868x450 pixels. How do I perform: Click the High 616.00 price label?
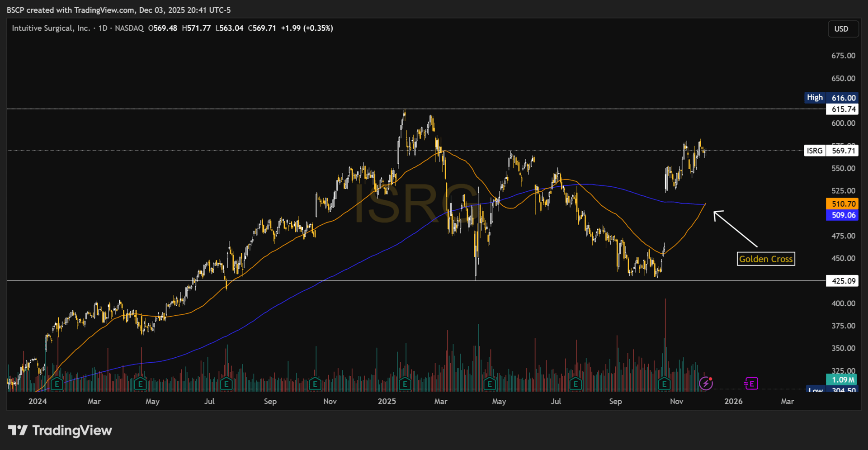831,98
